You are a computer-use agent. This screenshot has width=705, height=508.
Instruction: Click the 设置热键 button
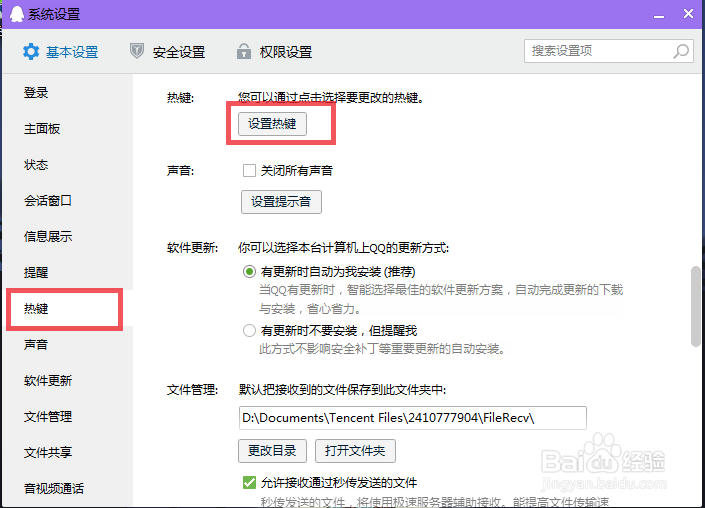[272, 124]
